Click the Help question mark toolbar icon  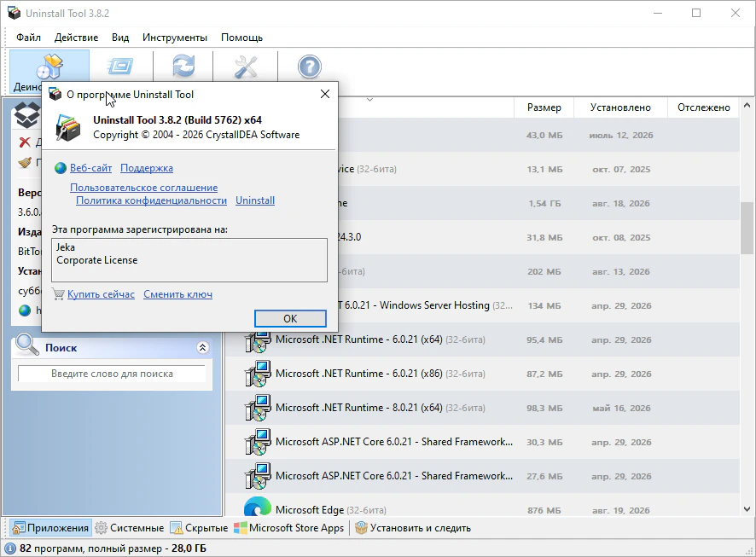[x=309, y=67]
